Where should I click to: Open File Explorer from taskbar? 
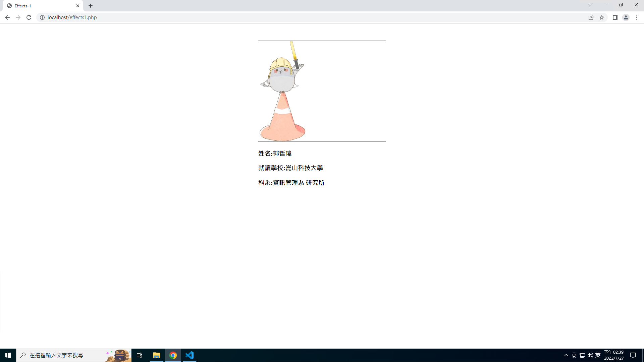[157, 355]
